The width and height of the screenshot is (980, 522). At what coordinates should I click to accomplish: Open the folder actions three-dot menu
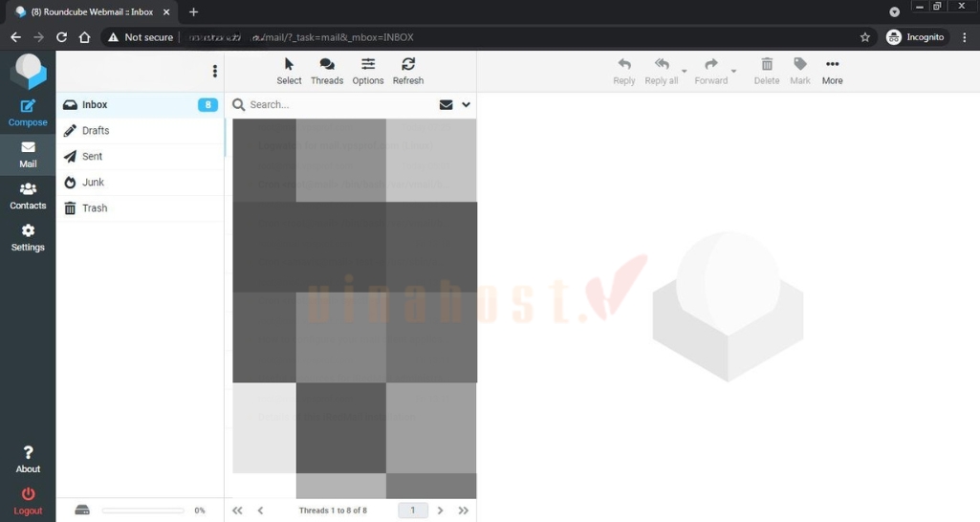tap(214, 72)
